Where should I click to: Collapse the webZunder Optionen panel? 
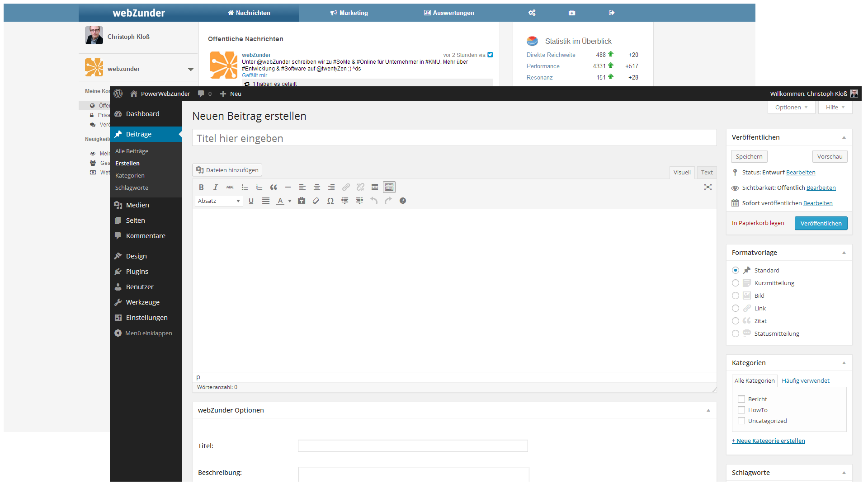708,410
